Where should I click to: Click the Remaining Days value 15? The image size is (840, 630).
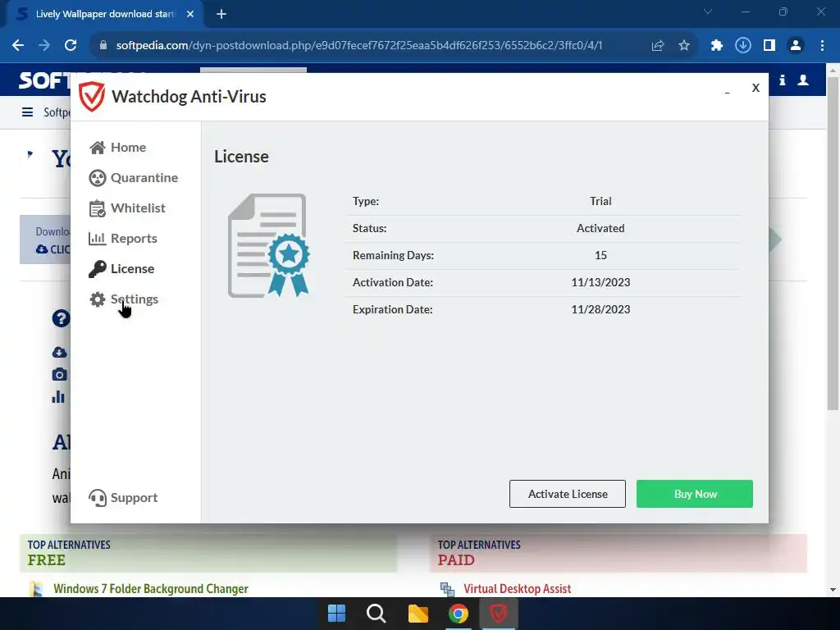pos(600,256)
